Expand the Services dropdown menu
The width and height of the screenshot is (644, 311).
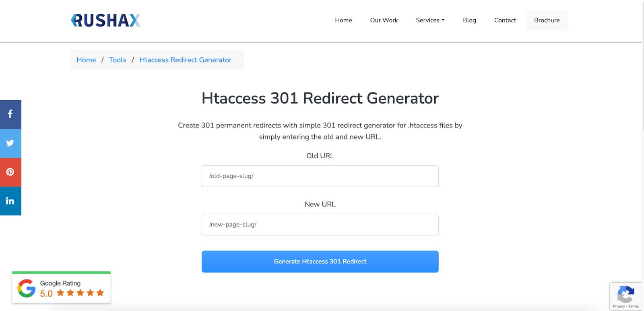(430, 20)
